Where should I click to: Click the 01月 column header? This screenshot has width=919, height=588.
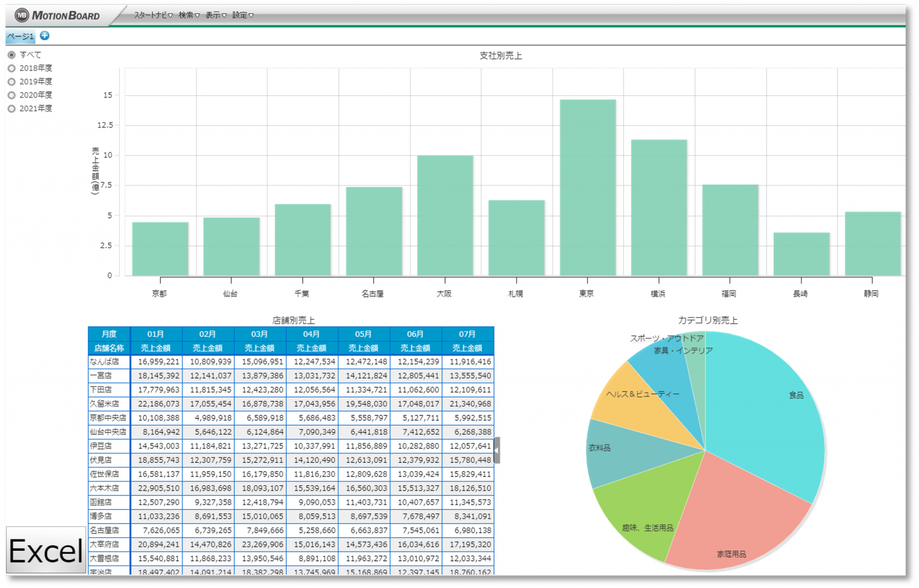click(x=156, y=334)
